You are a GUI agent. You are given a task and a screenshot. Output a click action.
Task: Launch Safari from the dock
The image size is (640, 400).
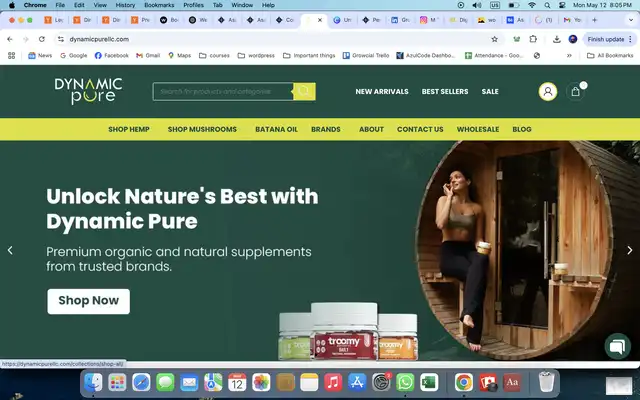click(x=141, y=382)
